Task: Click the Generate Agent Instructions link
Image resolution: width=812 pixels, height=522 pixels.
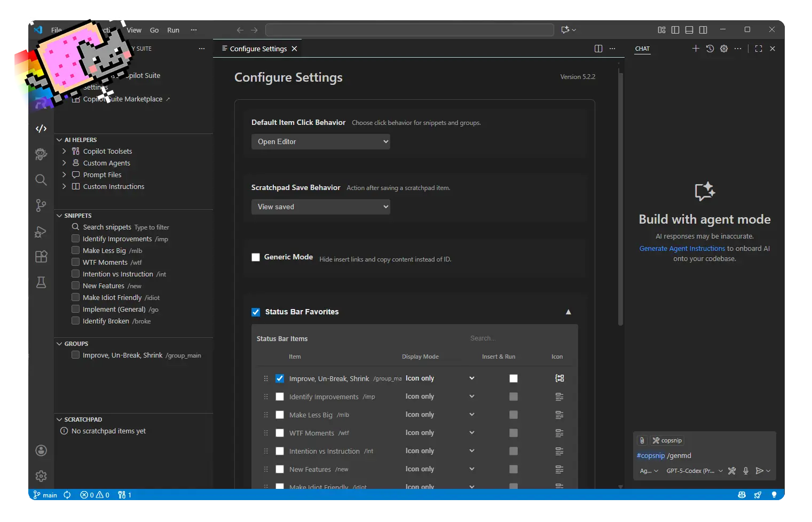Action: 682,248
